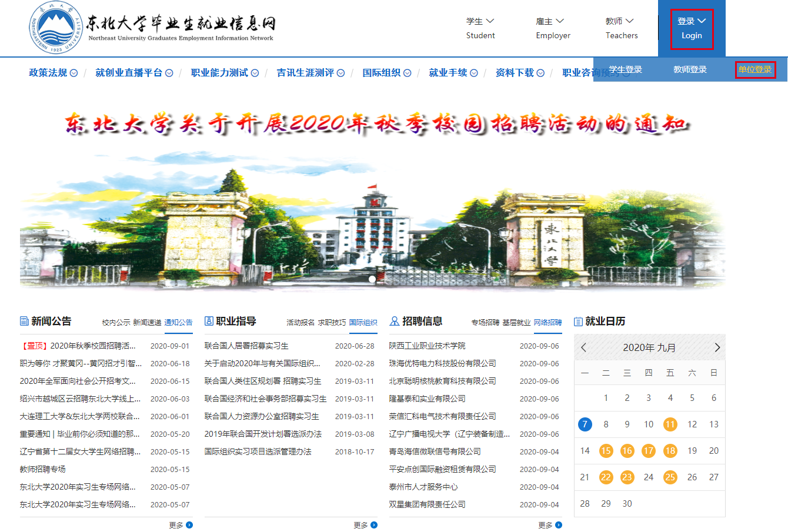788x532 pixels.
Task: Open the 登录 Login dropdown
Action: click(692, 28)
